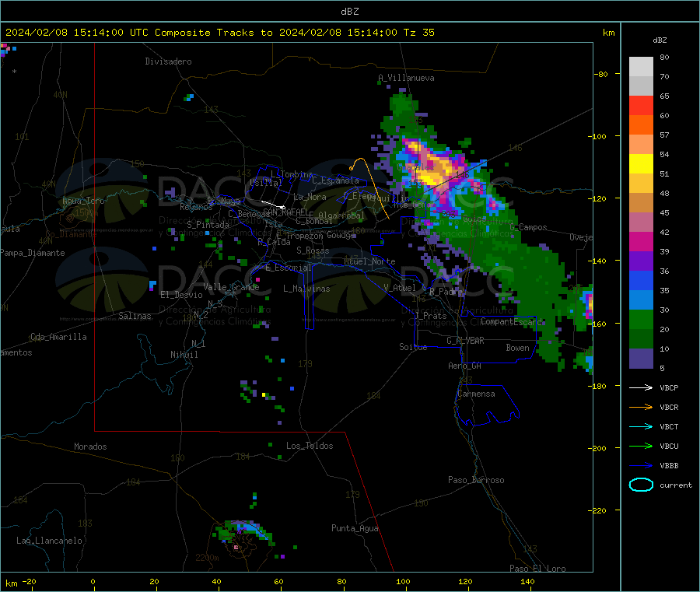Click the blue VBBB arrow in the legend

[641, 465]
